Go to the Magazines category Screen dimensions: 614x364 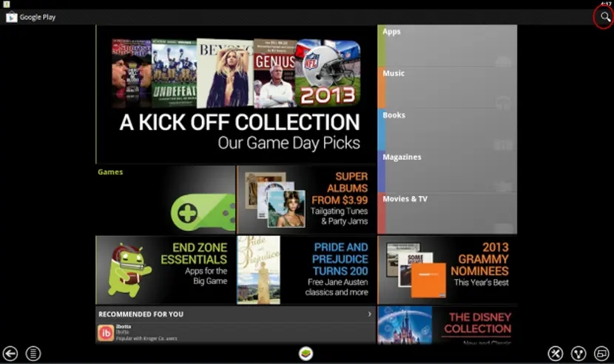tap(447, 172)
